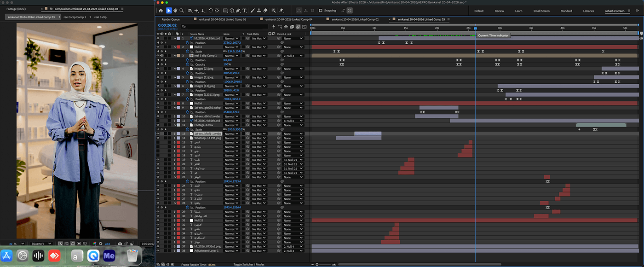Image resolution: width=644 pixels, height=267 pixels.
Task: Collapse the Null 4 layer properties
Action: [175, 47]
